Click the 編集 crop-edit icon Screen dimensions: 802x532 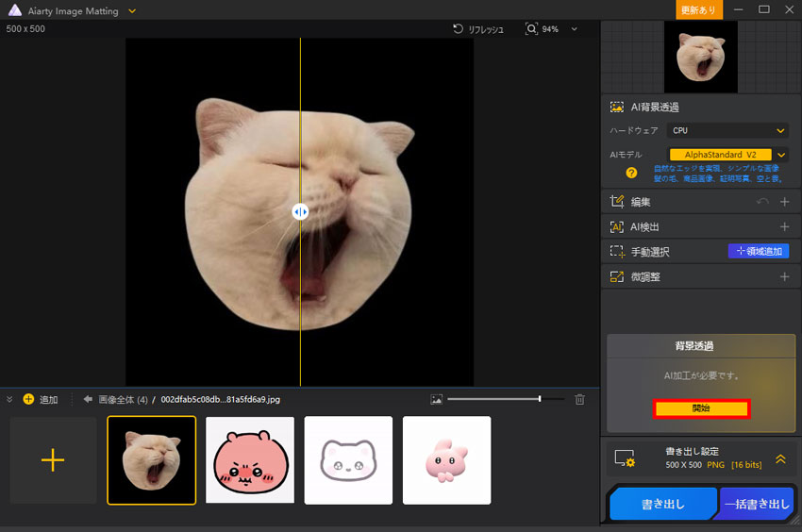[x=617, y=202]
